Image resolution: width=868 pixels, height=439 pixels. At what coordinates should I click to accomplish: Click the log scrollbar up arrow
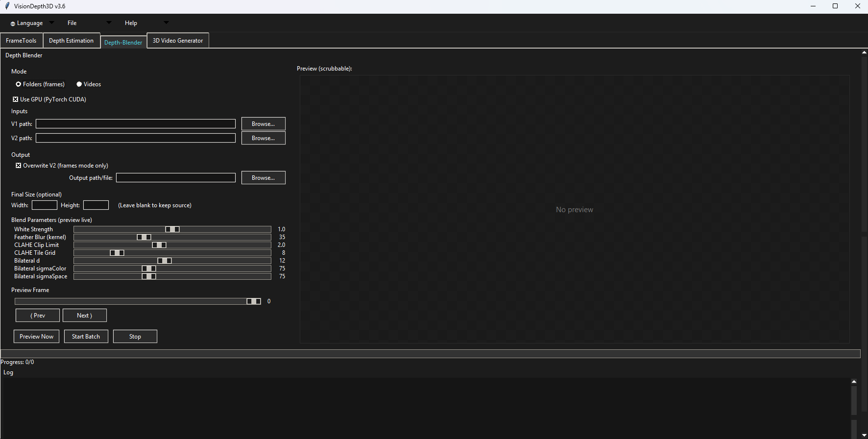click(854, 382)
